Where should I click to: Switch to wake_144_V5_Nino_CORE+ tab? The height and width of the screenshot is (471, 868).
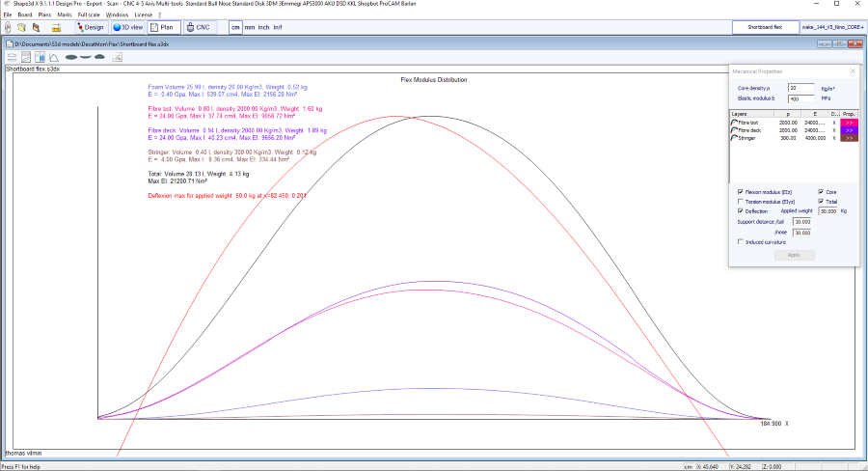[x=829, y=27]
